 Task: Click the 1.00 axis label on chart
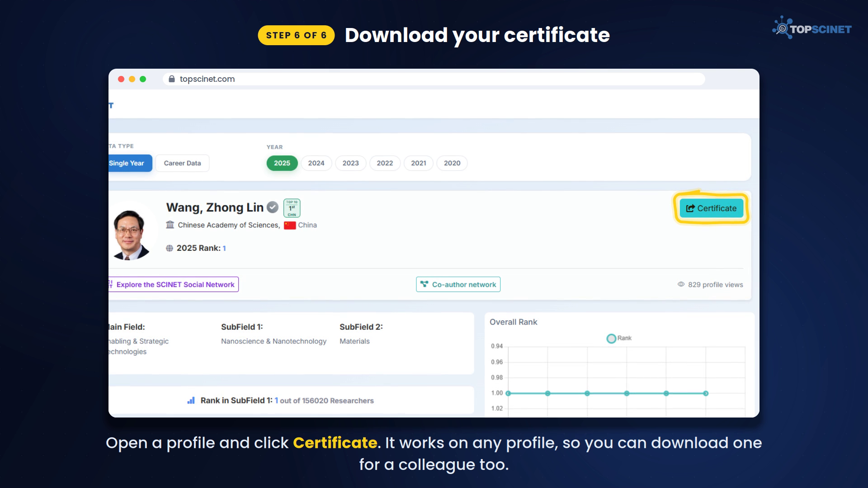click(497, 393)
